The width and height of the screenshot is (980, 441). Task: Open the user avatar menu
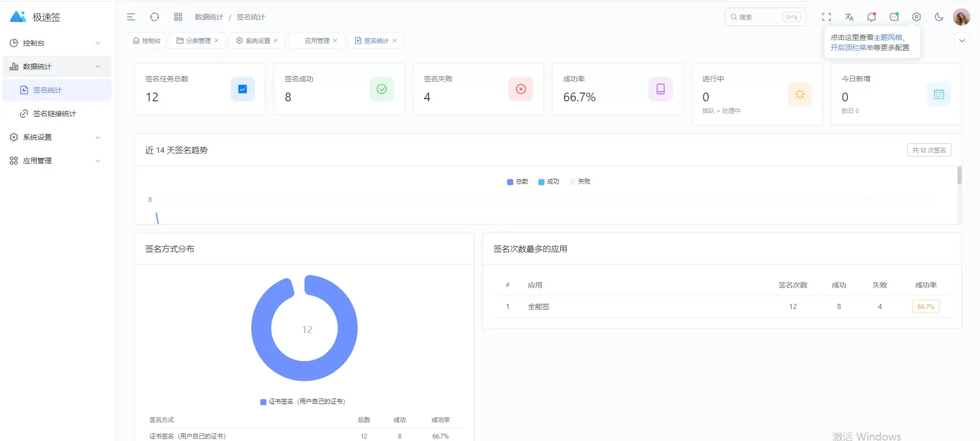(962, 17)
